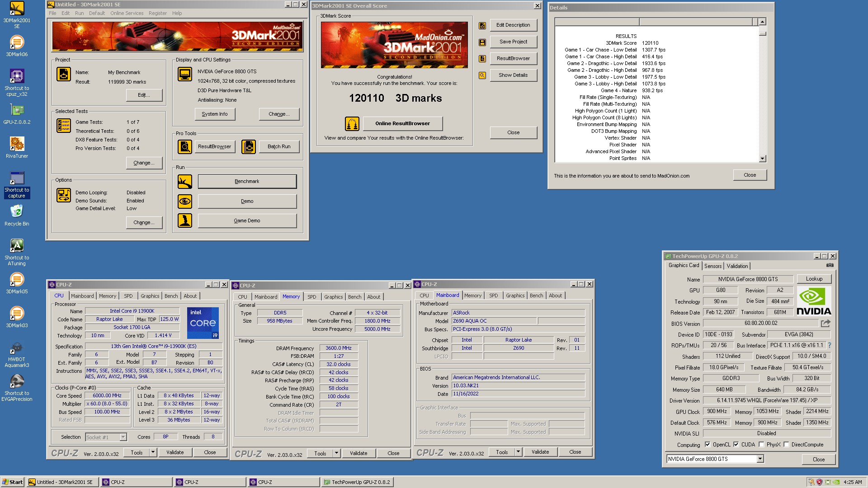This screenshot has height=488, width=868.
Task: Open the Help menu in 3DMark2001 SE
Action: coord(177,13)
